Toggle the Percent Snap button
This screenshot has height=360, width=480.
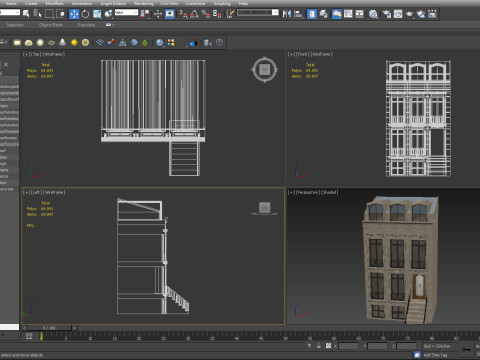[x=206, y=14]
